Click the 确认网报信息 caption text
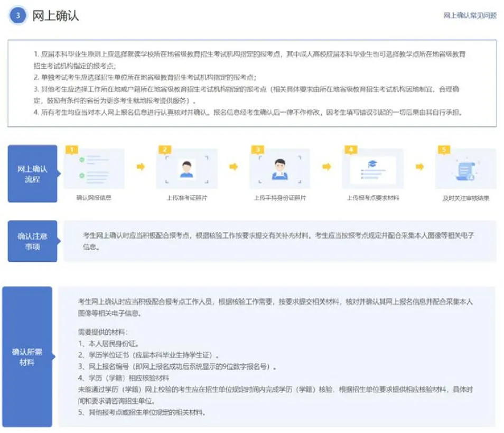This screenshot has height=433, width=504. point(94,198)
